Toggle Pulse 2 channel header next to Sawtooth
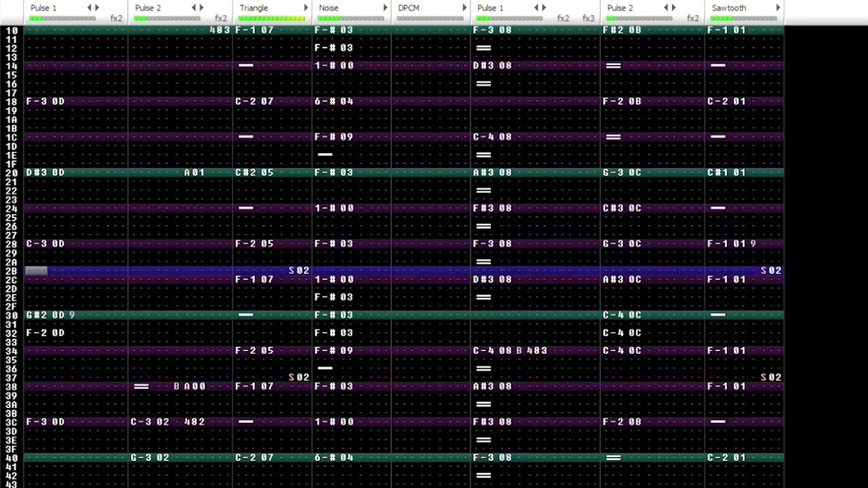 [620, 7]
